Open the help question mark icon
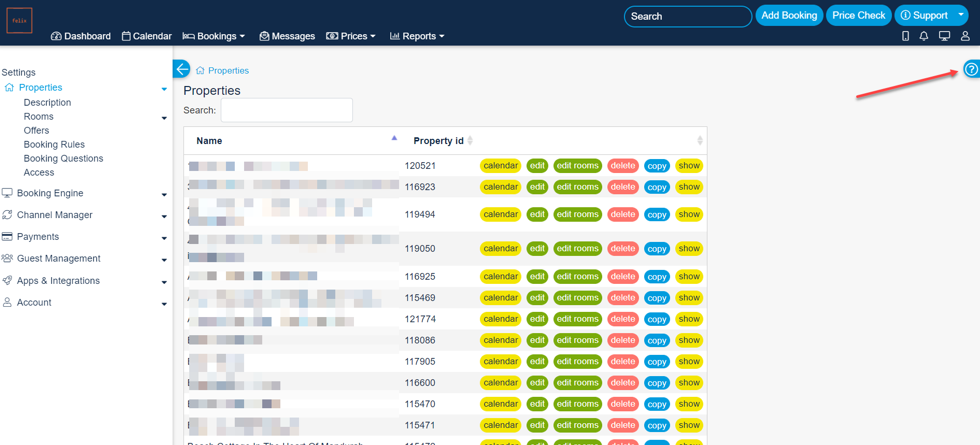 pos(971,69)
